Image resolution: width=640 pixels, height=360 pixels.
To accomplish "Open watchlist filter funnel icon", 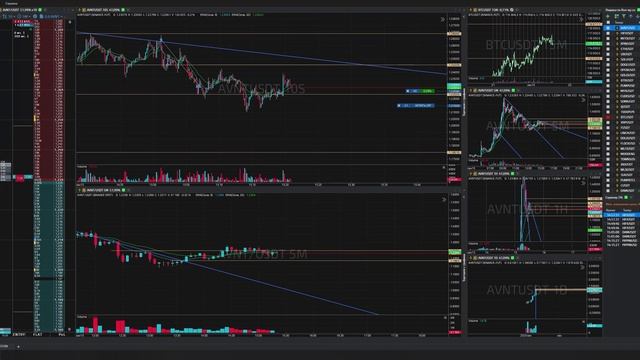I will (624, 16).
